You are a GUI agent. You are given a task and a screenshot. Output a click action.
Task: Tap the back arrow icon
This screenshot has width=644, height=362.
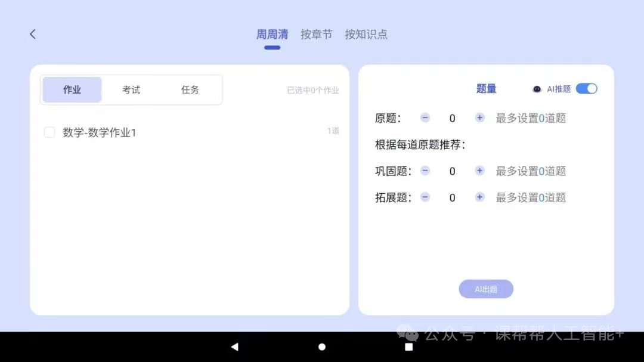click(x=33, y=35)
